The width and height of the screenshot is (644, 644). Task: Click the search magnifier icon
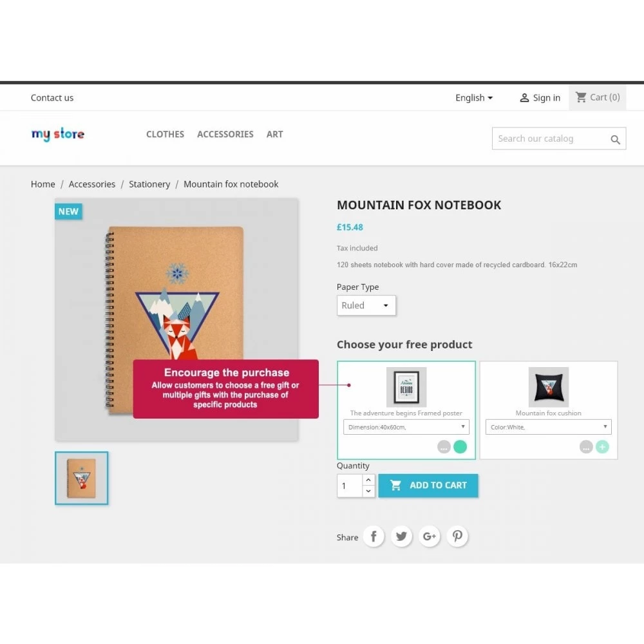pos(615,140)
